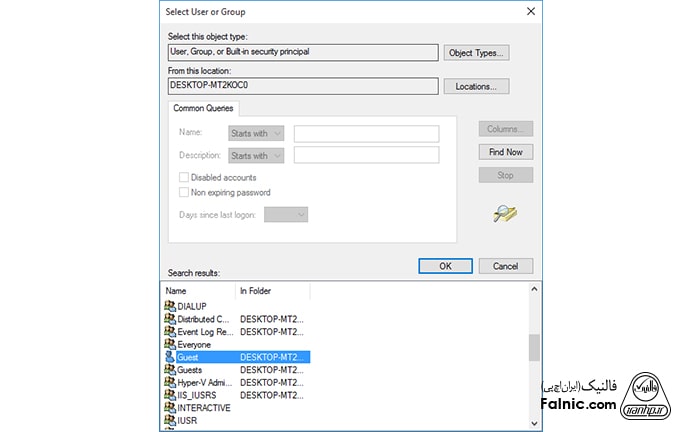
Task: Open the Name 'Starts with' dropdown
Action: coord(256,133)
